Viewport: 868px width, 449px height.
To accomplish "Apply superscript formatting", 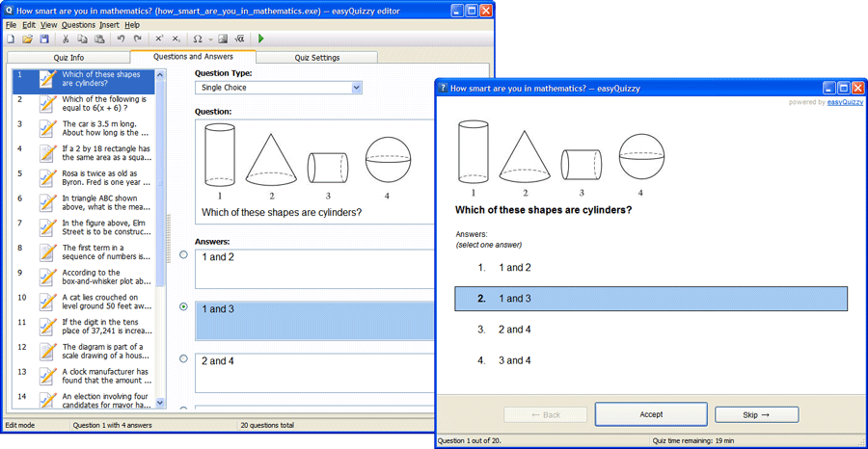I will (x=159, y=40).
